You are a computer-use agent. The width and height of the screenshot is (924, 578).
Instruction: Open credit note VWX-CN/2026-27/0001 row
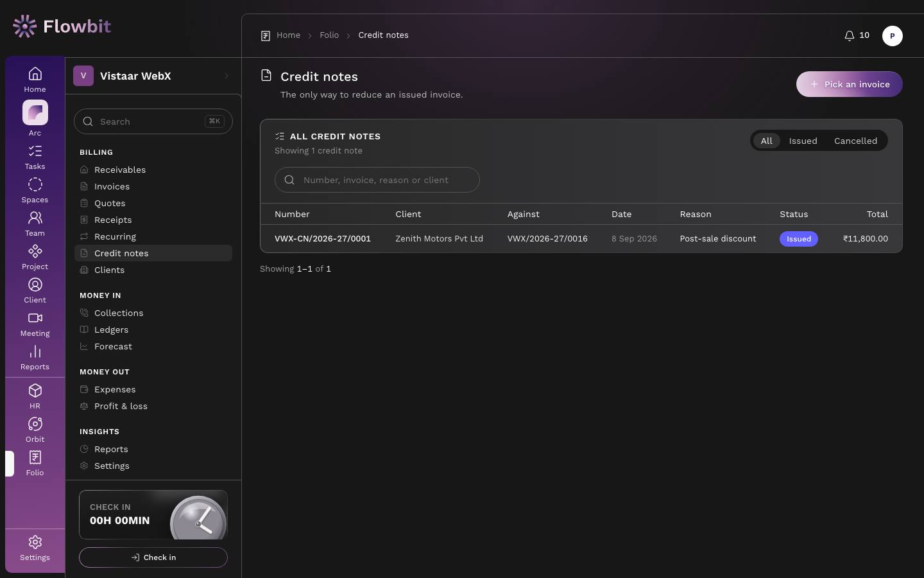click(581, 239)
